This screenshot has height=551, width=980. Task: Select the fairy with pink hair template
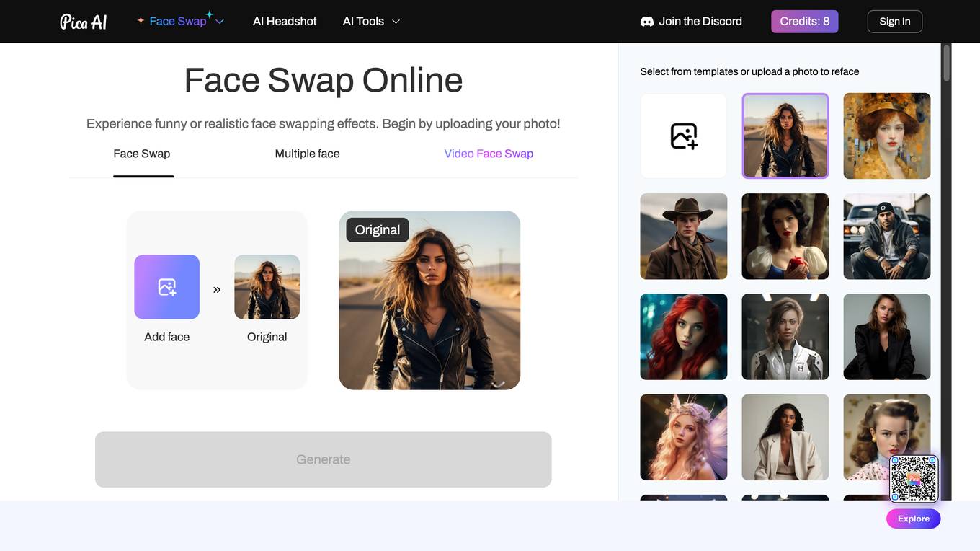tap(684, 437)
